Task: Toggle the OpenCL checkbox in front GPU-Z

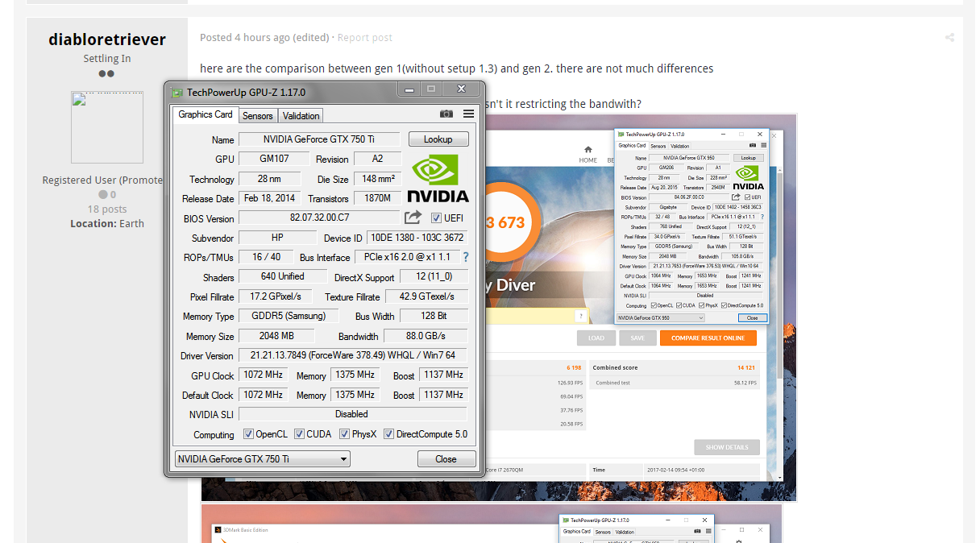Action: (249, 433)
